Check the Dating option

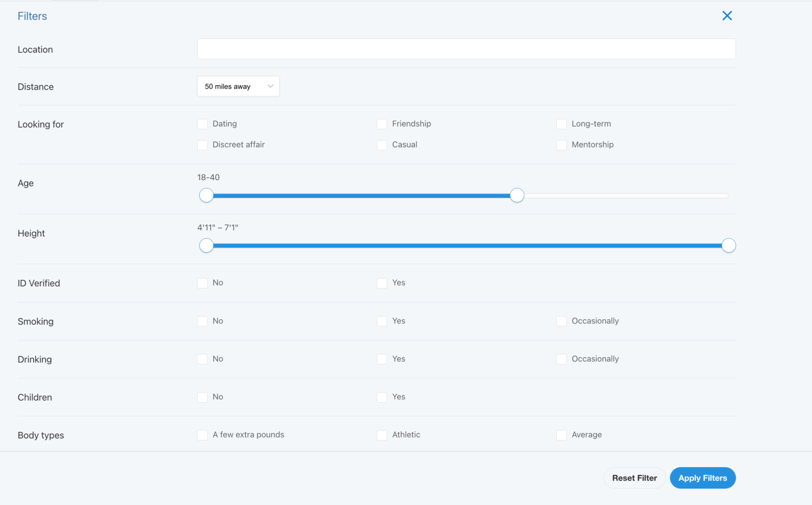click(203, 124)
